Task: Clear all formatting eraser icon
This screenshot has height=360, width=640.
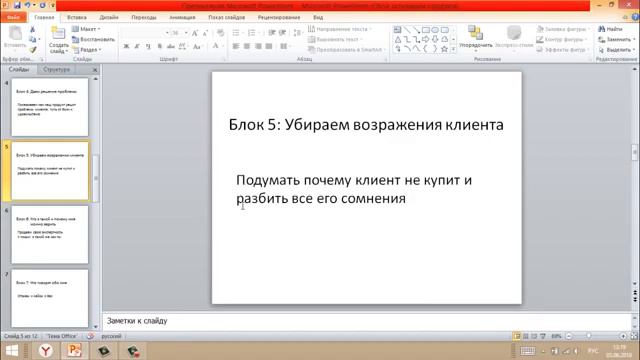Action: [x=220, y=33]
